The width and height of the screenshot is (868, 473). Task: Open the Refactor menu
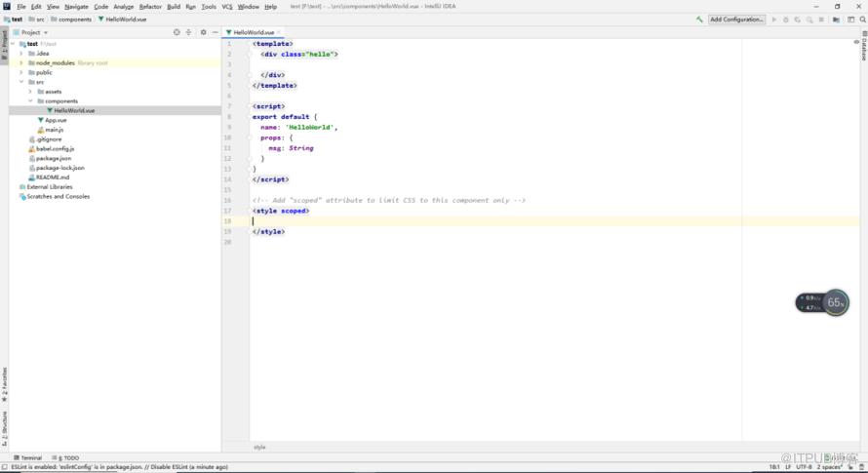150,7
